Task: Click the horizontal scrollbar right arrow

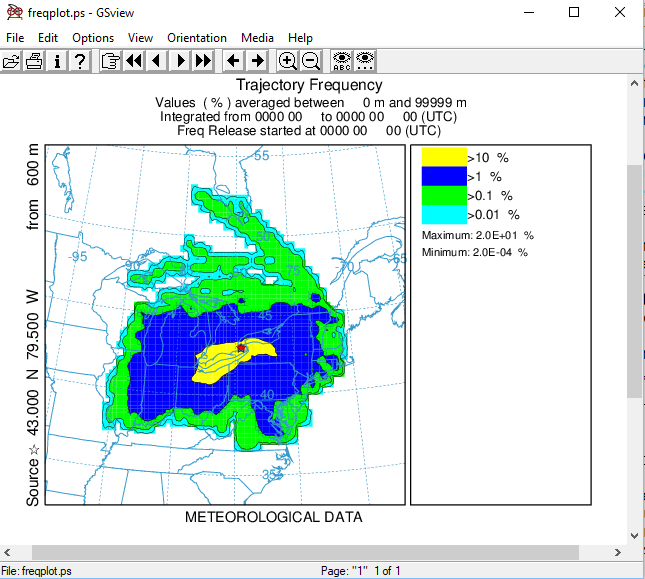Action: pos(618,553)
